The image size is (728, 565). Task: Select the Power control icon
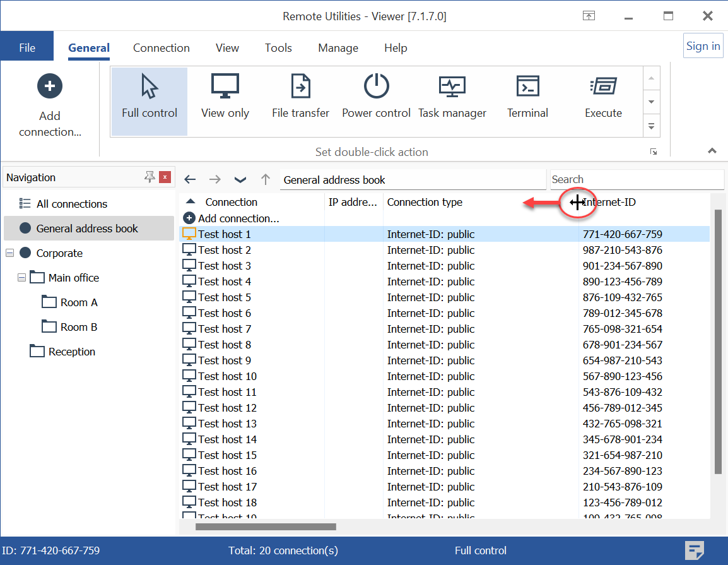pyautogui.click(x=376, y=86)
